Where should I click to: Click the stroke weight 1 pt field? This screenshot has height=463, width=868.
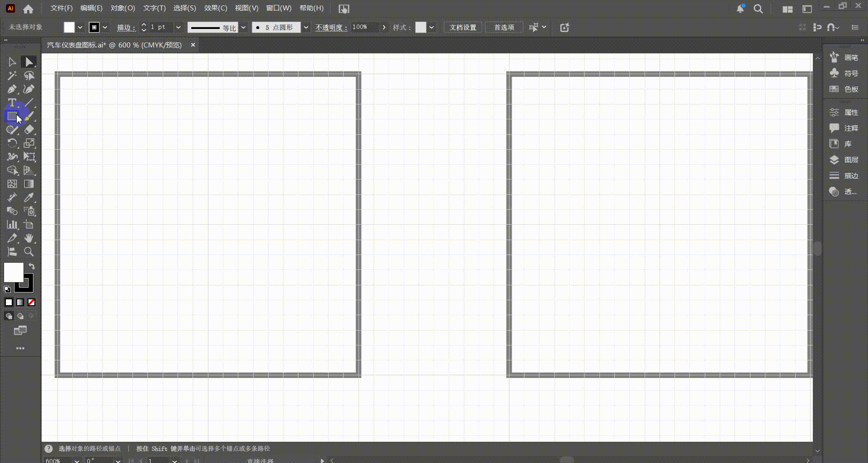point(161,27)
